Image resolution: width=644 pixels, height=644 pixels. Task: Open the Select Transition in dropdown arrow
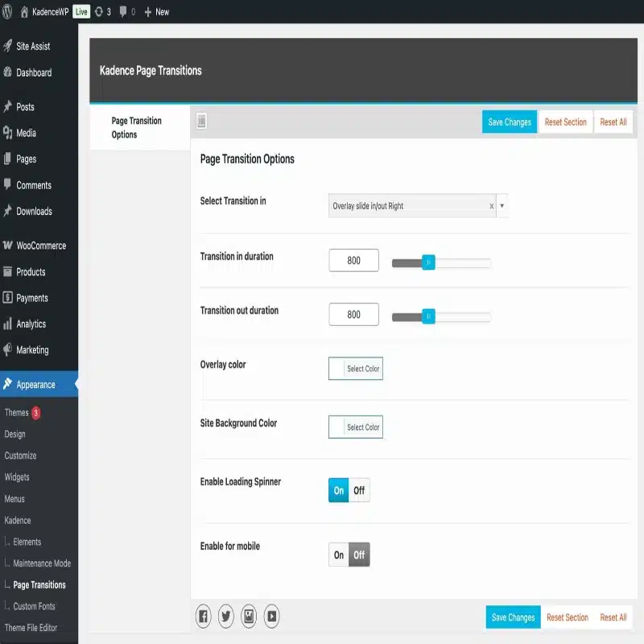click(x=502, y=206)
